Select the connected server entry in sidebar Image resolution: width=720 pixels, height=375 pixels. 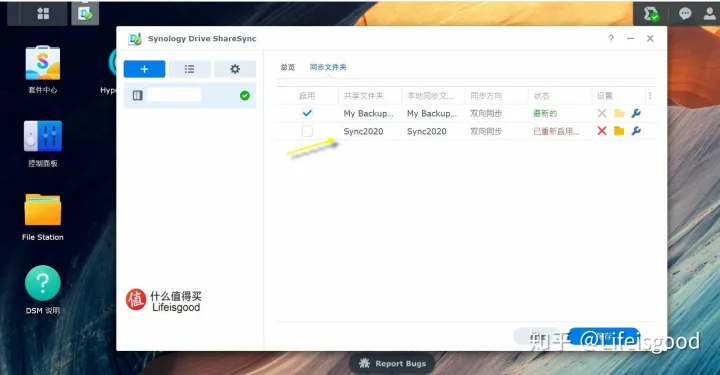click(190, 95)
